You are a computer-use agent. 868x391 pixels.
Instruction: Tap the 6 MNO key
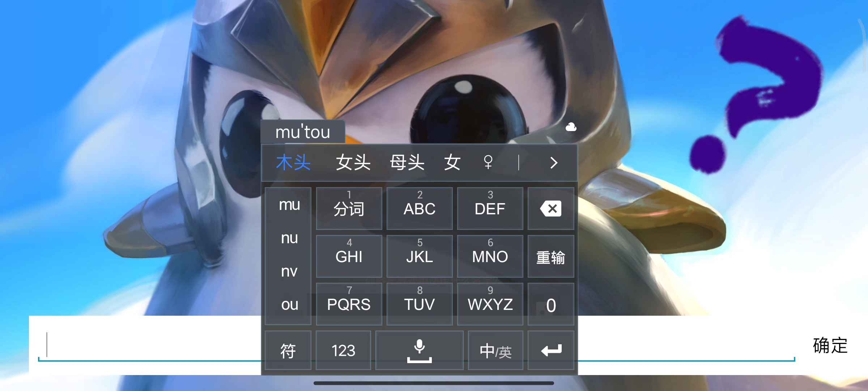click(490, 256)
